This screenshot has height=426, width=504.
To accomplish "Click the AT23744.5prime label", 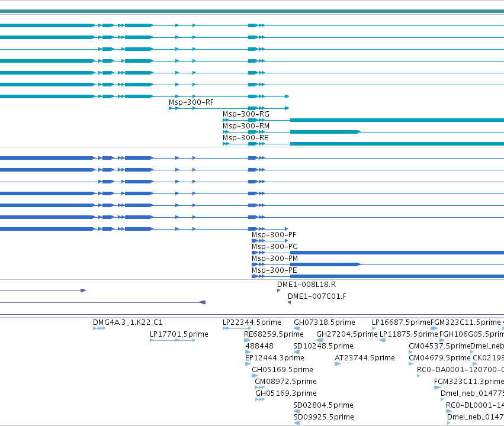I will pyautogui.click(x=364, y=359).
